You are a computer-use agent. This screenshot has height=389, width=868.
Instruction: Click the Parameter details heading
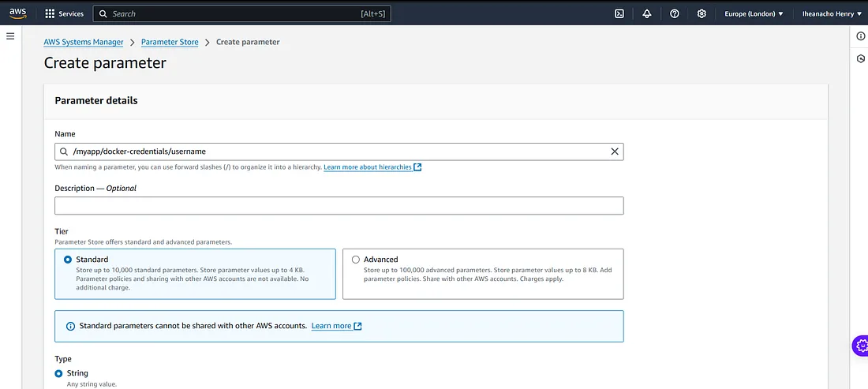[96, 101]
